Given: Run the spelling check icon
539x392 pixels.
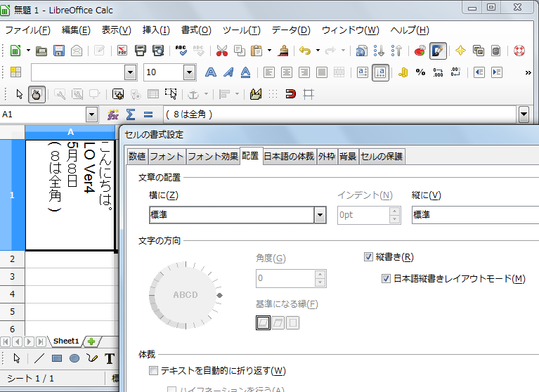Looking at the screenshot, I should 181,51.
